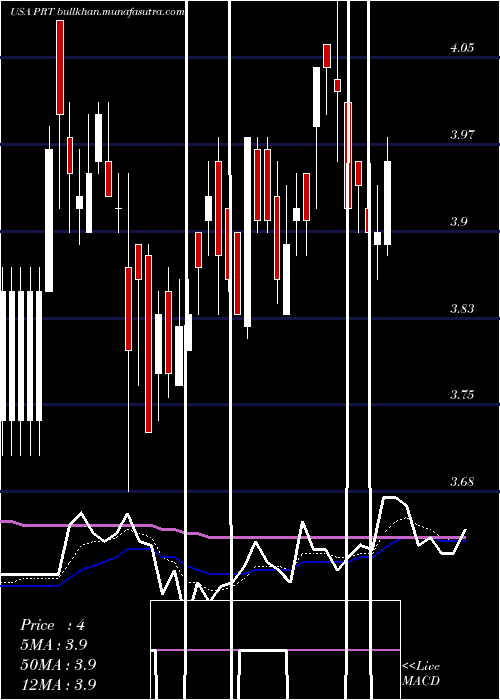This screenshot has height=700, width=500.
Task: Click the '5MA : 3.9' readout
Action: point(54,645)
